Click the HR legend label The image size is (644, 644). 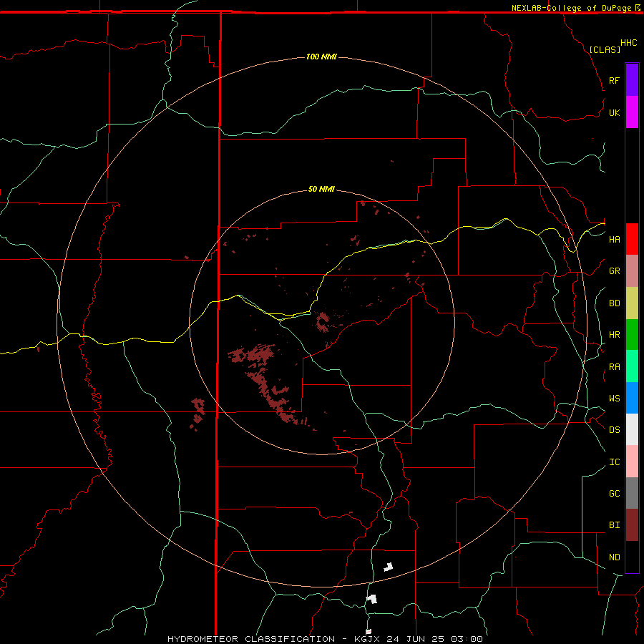coord(614,335)
